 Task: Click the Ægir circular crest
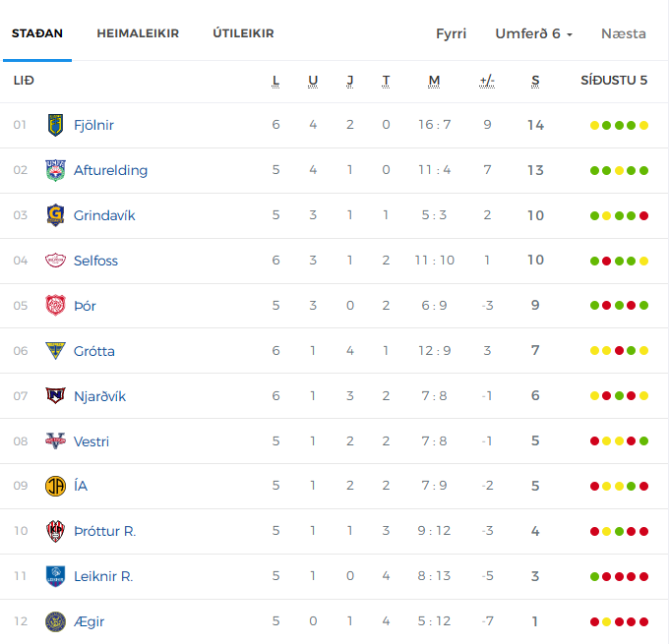click(x=55, y=621)
